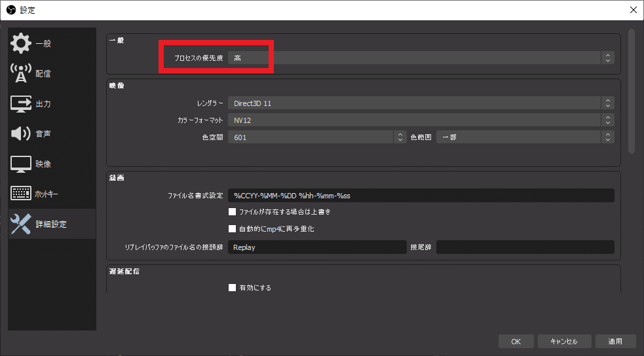The height and width of the screenshot is (356, 644).
Task: Open the レンダラー Direct3D 11 dropdown
Action: tap(421, 103)
